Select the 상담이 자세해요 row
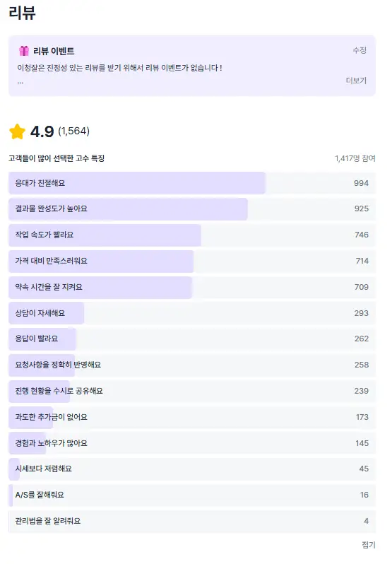 tap(192, 313)
